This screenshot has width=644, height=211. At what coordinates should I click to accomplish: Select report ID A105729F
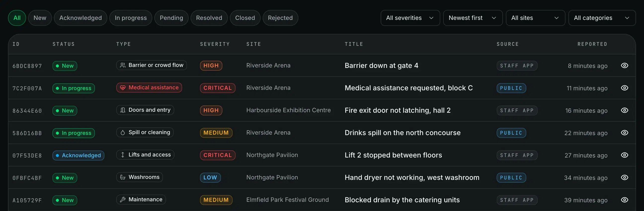coord(27,201)
